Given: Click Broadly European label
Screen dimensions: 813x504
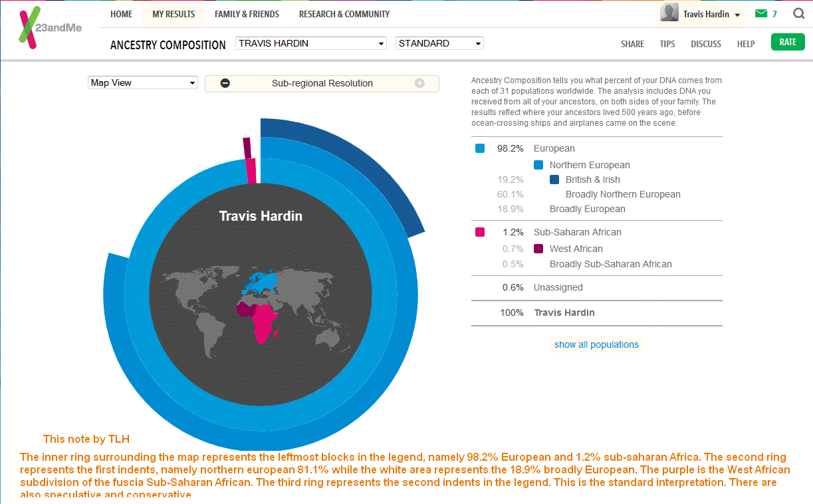Looking at the screenshot, I should point(588,209).
